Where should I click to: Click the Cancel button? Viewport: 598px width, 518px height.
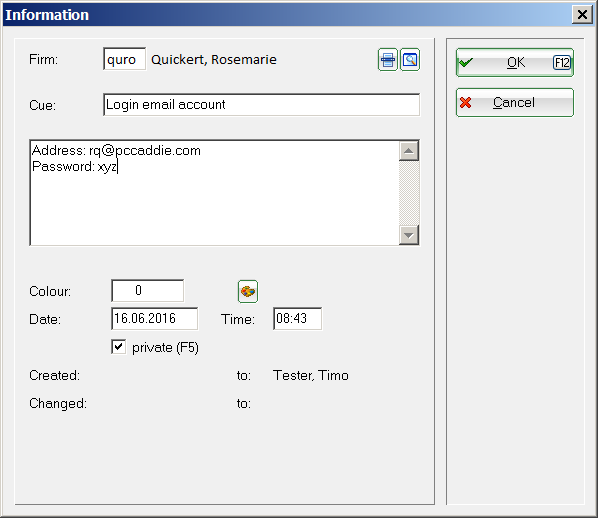tap(515, 103)
